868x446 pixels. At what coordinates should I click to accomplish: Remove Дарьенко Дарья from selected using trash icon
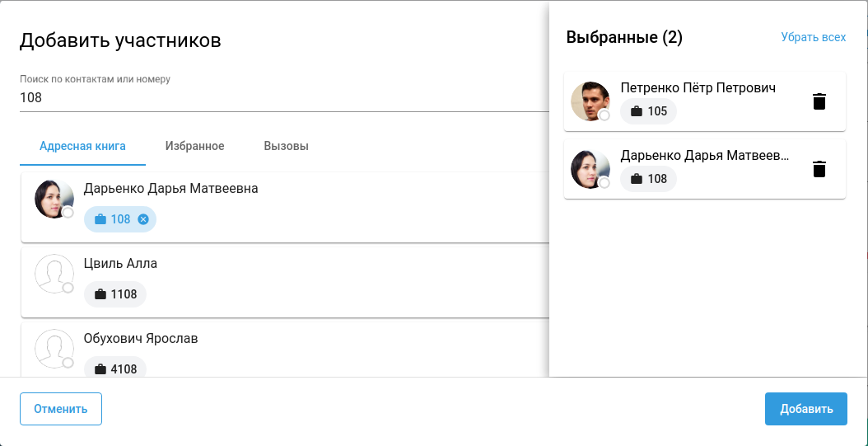[819, 169]
